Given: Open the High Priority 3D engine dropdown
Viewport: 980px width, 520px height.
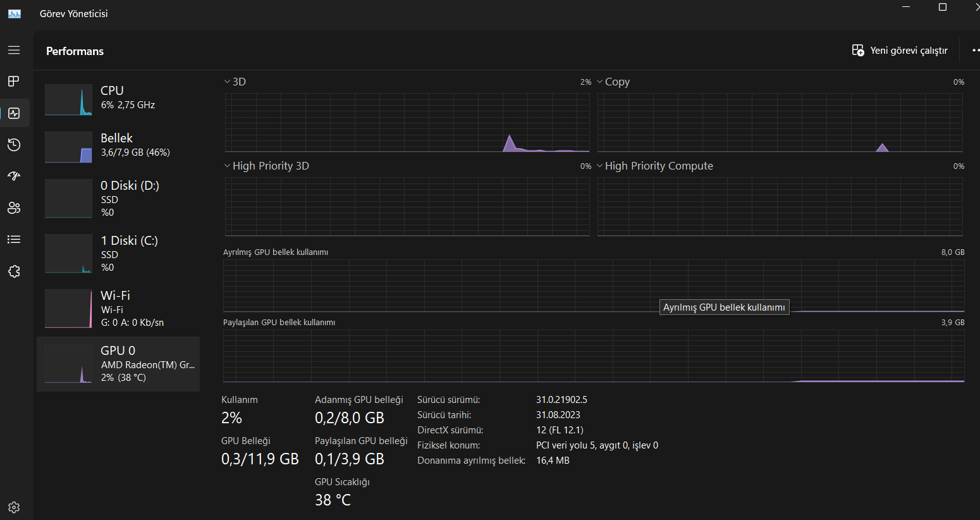Looking at the screenshot, I should (267, 166).
